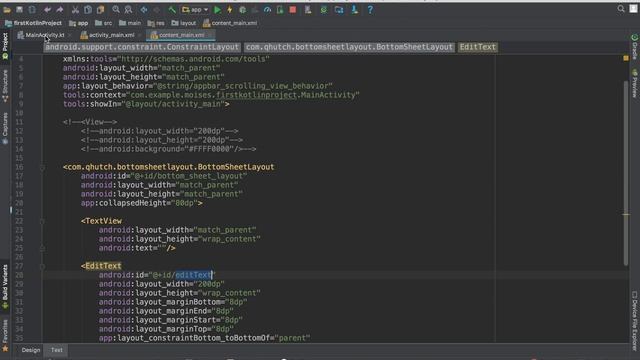Toggle the Device File Explorer panel
This screenshot has height=360, width=640.
coord(635,320)
